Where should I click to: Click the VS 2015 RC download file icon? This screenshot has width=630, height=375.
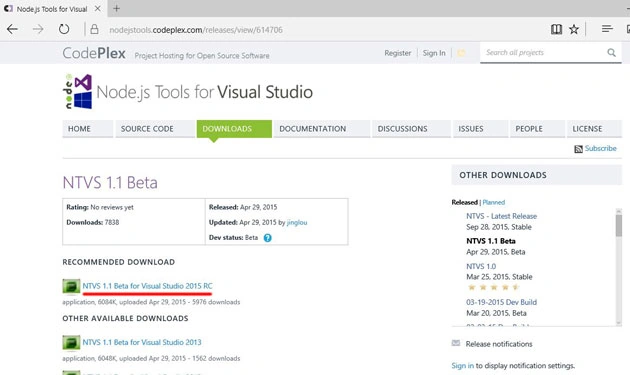71,286
